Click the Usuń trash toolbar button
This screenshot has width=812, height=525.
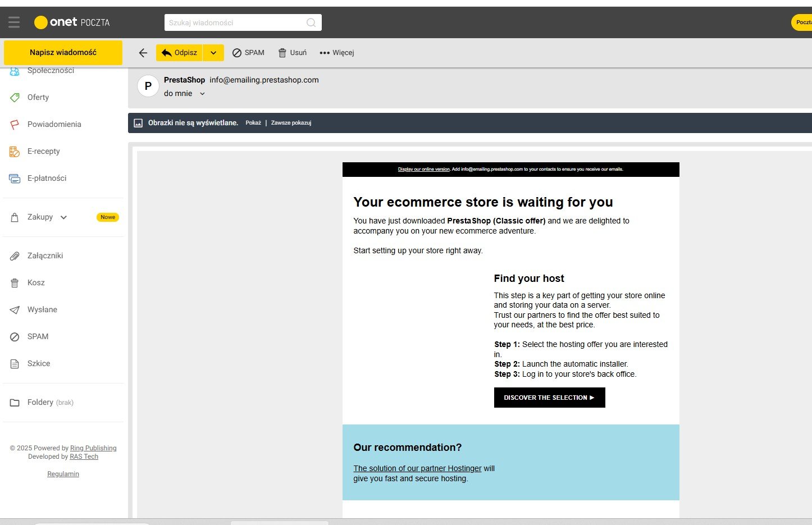[293, 53]
